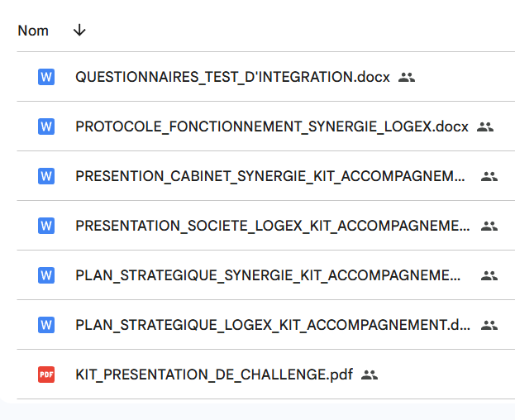Click the Word icon for QUESTIONNAIRES_TEST_D'INTEGRATION.docx
515x420 pixels.
click(46, 77)
